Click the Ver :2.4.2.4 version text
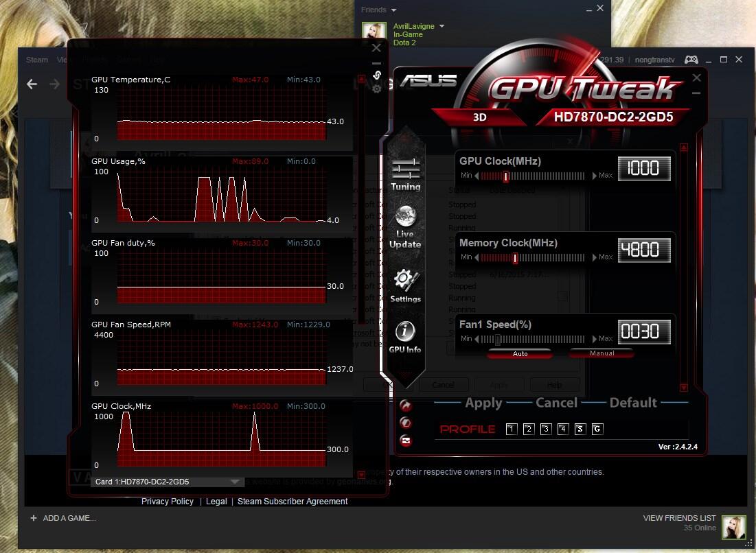This screenshot has width=756, height=553. tap(678, 447)
